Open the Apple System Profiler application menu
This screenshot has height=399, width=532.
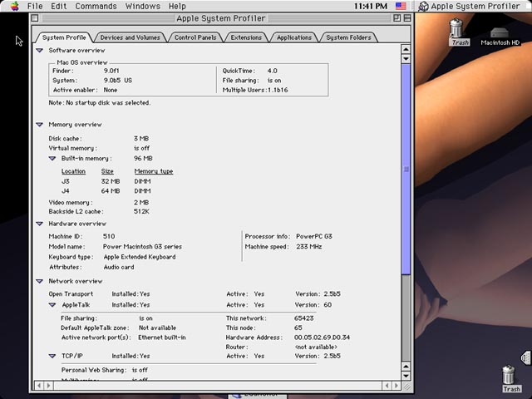click(x=470, y=6)
